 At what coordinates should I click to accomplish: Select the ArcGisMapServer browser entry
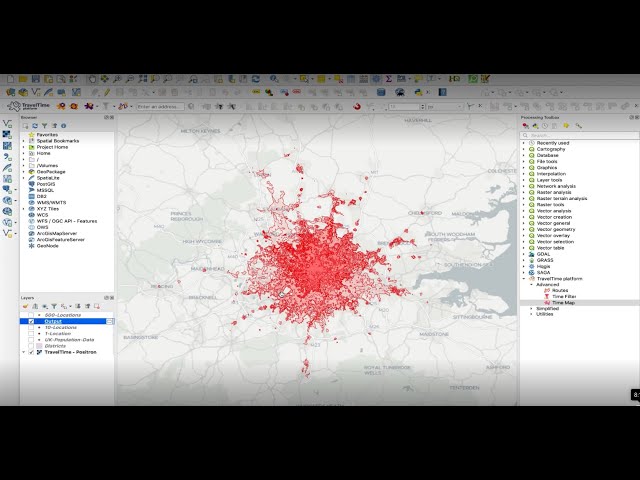click(x=57, y=233)
